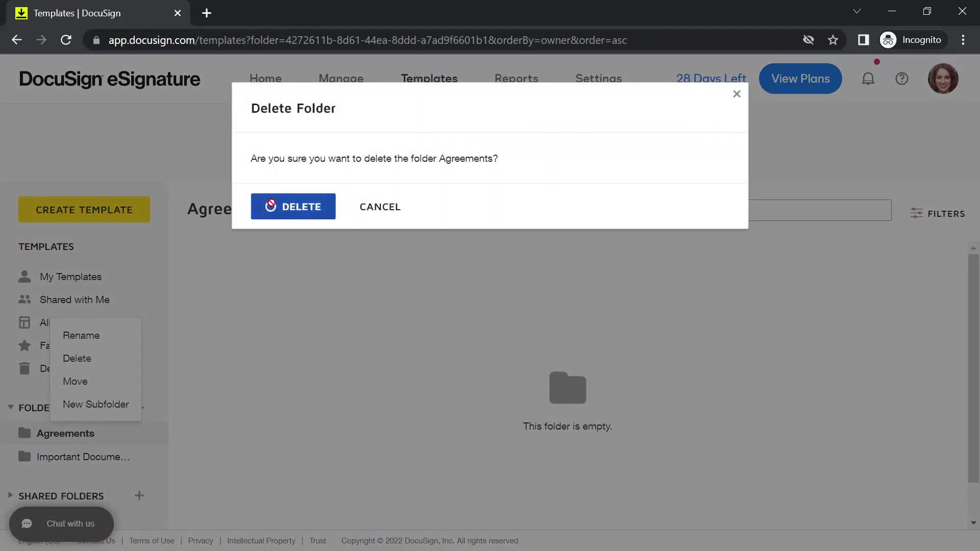Click address bar URL field
The height and width of the screenshot is (551, 980).
tap(367, 40)
